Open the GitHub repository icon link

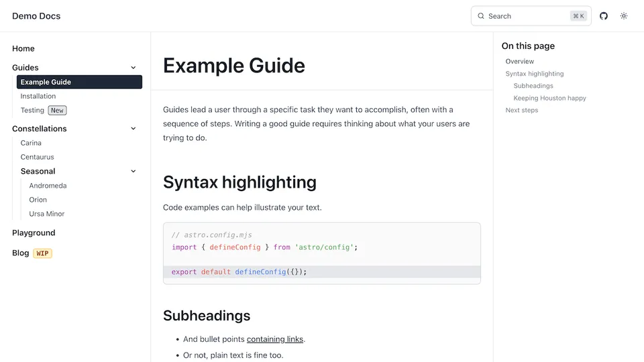coord(604,16)
